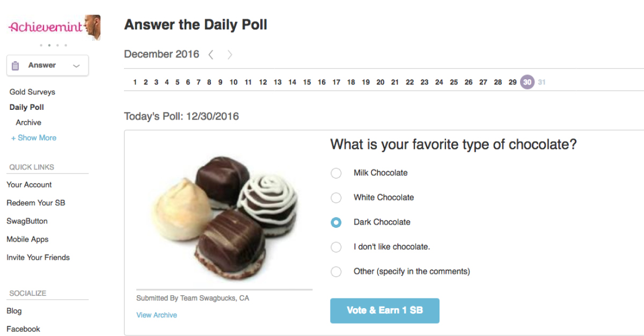
Task: Open the Daily Poll Archive item
Action: (28, 123)
